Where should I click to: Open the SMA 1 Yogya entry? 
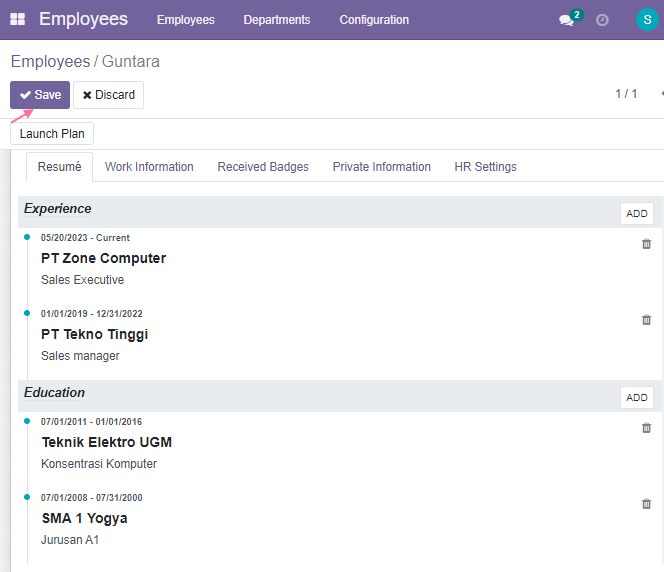tap(84, 518)
